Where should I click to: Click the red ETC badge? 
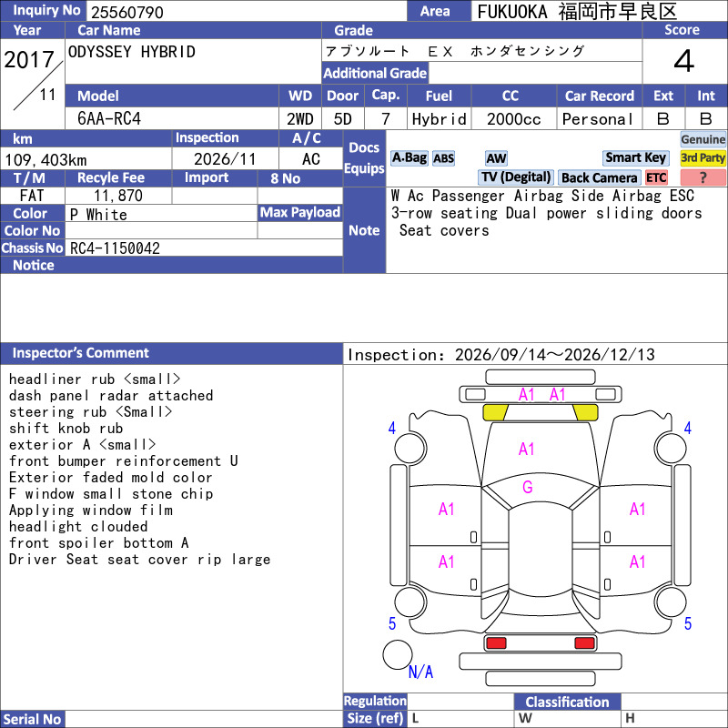pos(656,177)
